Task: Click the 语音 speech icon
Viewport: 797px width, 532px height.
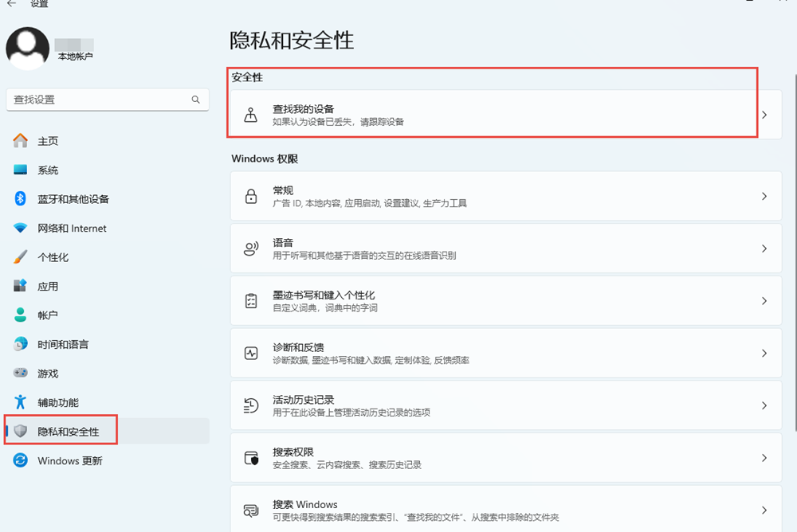Action: point(250,248)
